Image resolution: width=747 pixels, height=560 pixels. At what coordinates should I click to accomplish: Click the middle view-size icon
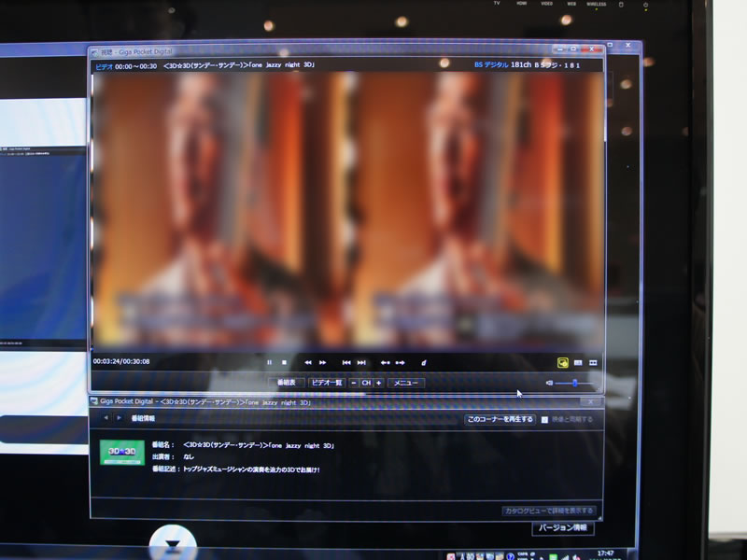578,363
